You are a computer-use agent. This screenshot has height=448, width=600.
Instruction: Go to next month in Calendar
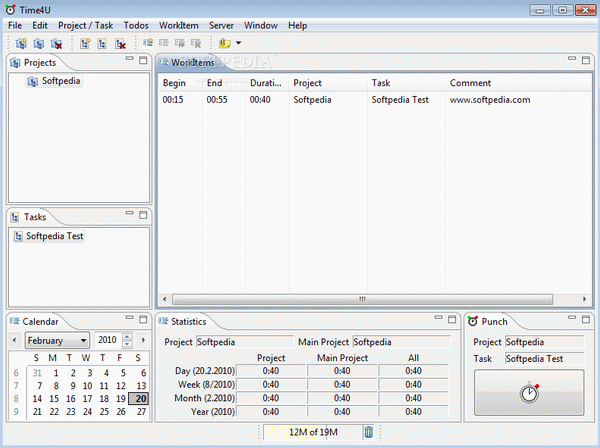click(143, 340)
